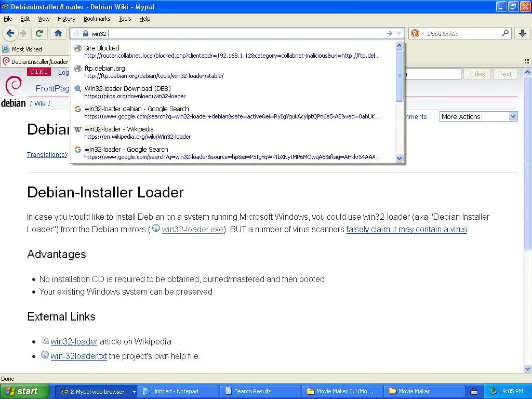Open the win32-loader.exe link

click(x=192, y=229)
